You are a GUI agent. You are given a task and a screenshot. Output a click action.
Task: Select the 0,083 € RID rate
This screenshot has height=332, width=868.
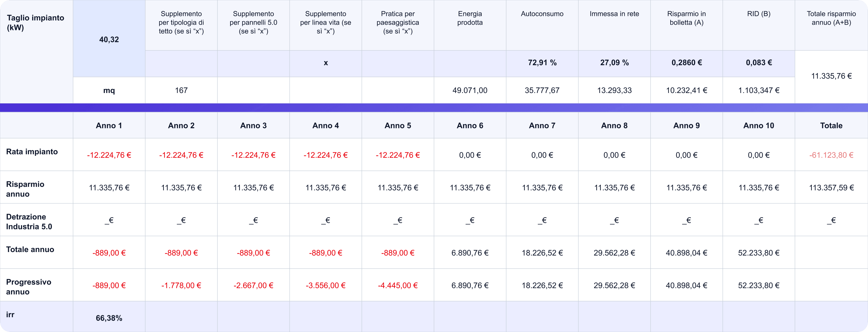759,63
